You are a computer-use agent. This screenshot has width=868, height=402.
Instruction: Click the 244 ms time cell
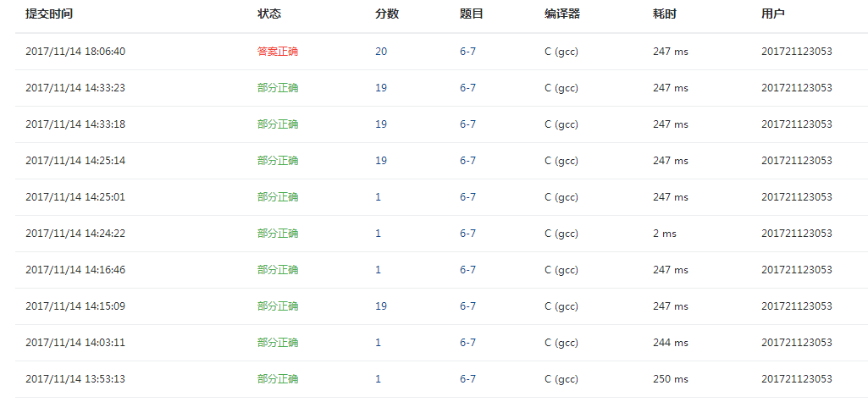(x=671, y=343)
